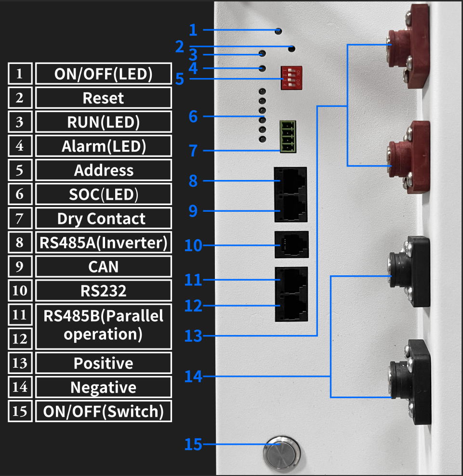This screenshot has height=476, width=463.
Task: Select the "RS485A(Inverter)" legend label
Action: [104, 242]
